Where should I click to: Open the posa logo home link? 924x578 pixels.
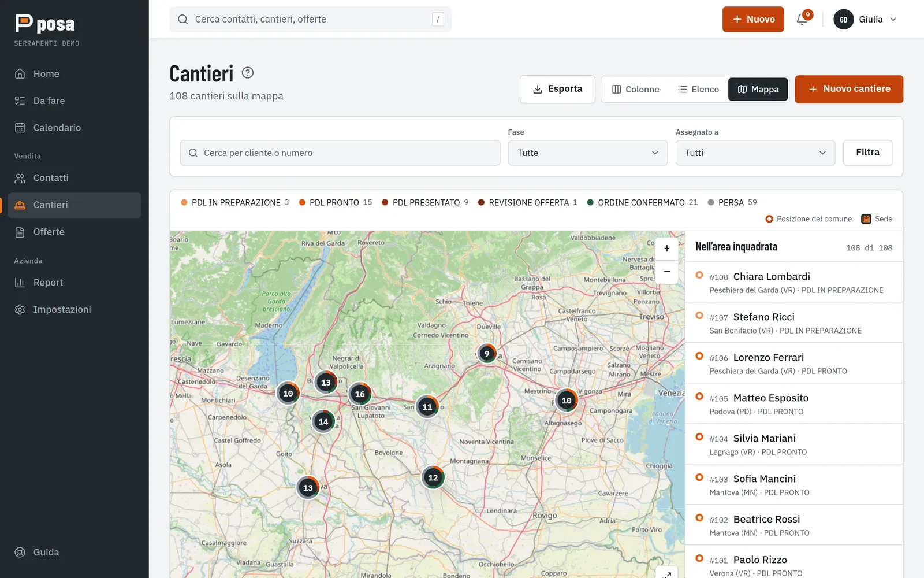pyautogui.click(x=45, y=24)
